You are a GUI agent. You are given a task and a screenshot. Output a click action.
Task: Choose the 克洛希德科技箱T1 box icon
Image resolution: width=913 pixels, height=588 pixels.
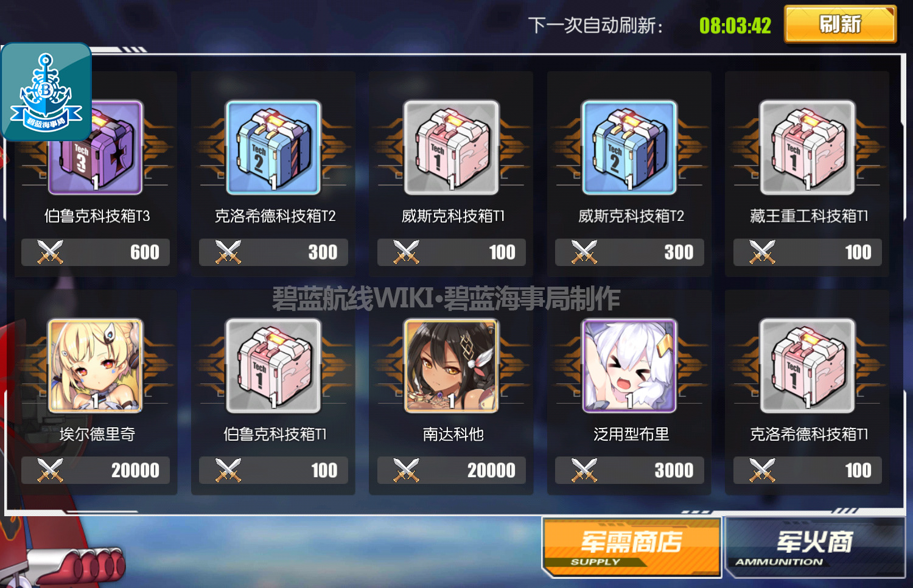[x=808, y=366]
